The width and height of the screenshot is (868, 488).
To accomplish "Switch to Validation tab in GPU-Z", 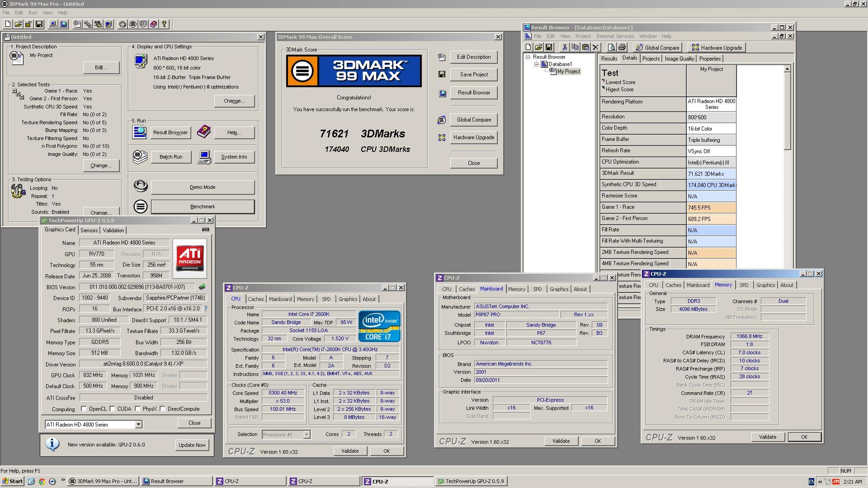I will [113, 230].
